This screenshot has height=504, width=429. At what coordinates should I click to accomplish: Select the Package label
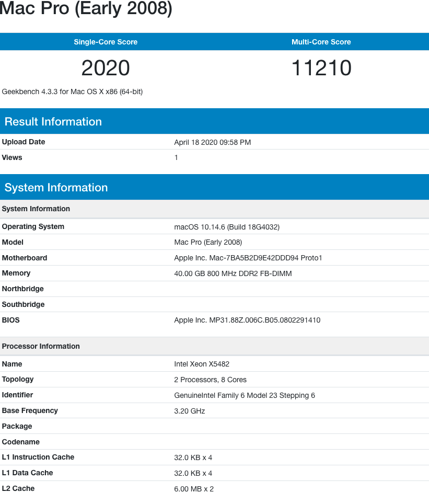pyautogui.click(x=17, y=426)
